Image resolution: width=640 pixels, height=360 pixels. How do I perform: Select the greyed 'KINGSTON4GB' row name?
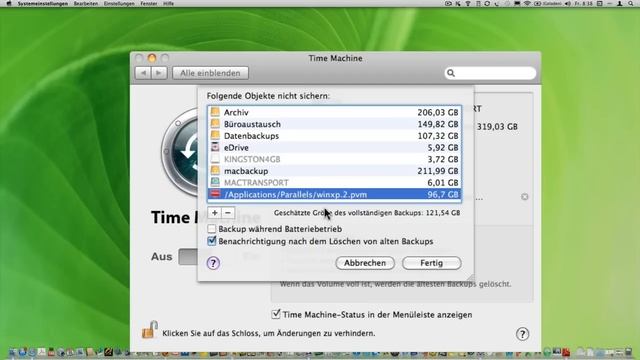[252, 159]
